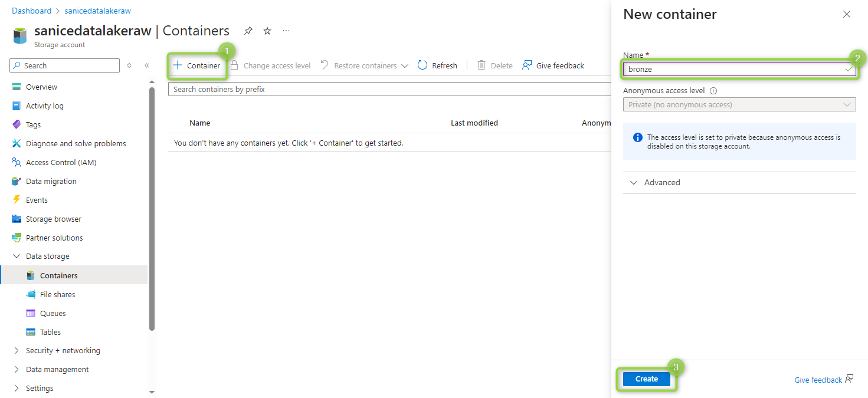Toggle the sidebar expand/collapse up-down arrows
The width and height of the screenshot is (868, 398).
pyautogui.click(x=129, y=65)
